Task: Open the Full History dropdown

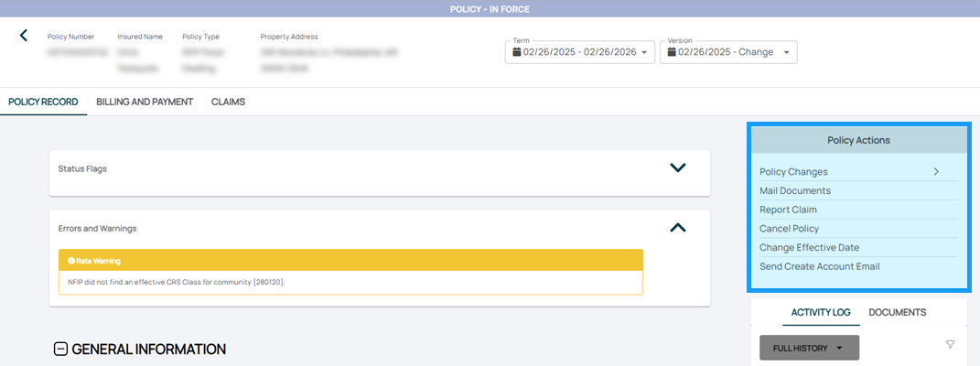Action: tap(809, 348)
